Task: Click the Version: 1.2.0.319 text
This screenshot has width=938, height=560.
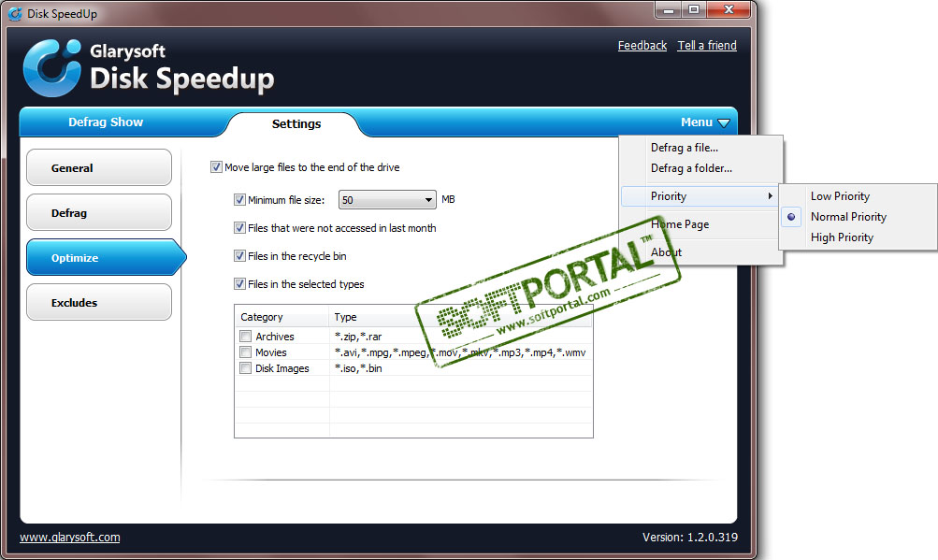Action: coord(690,538)
